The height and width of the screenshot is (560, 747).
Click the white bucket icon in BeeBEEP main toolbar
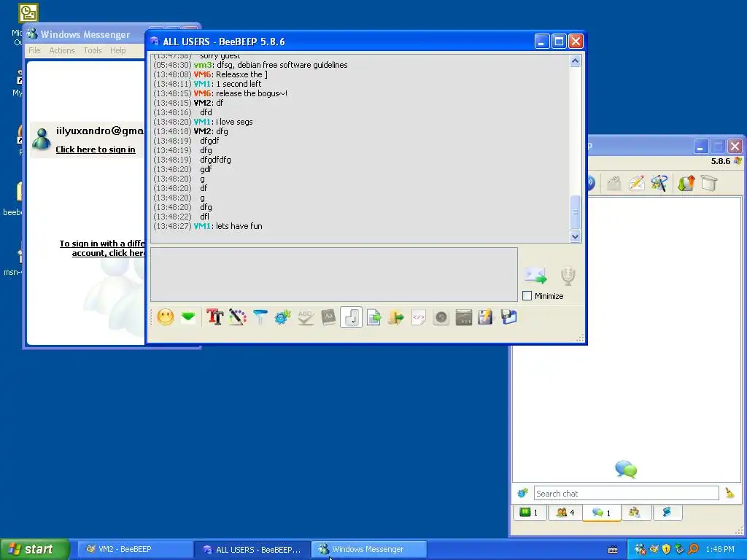click(x=709, y=183)
